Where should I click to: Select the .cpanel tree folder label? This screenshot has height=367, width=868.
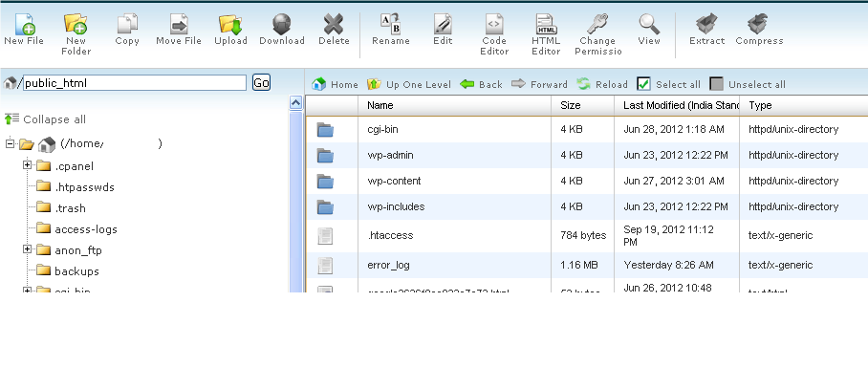coord(75,166)
